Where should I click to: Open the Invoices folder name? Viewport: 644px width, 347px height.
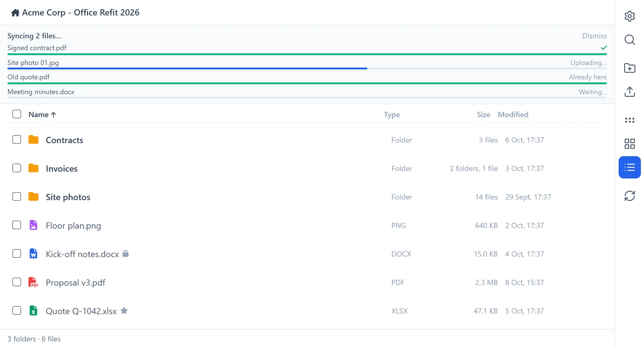62,169
